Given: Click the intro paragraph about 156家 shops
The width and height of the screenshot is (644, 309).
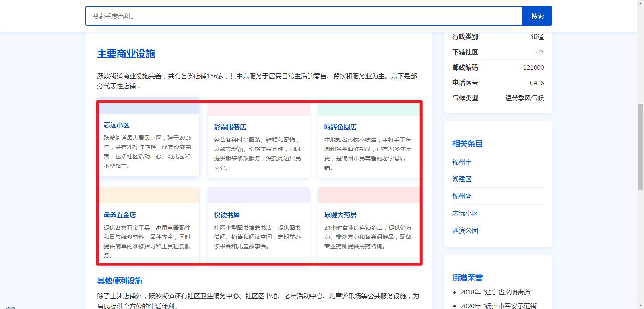Looking at the screenshot, I should point(258,81).
